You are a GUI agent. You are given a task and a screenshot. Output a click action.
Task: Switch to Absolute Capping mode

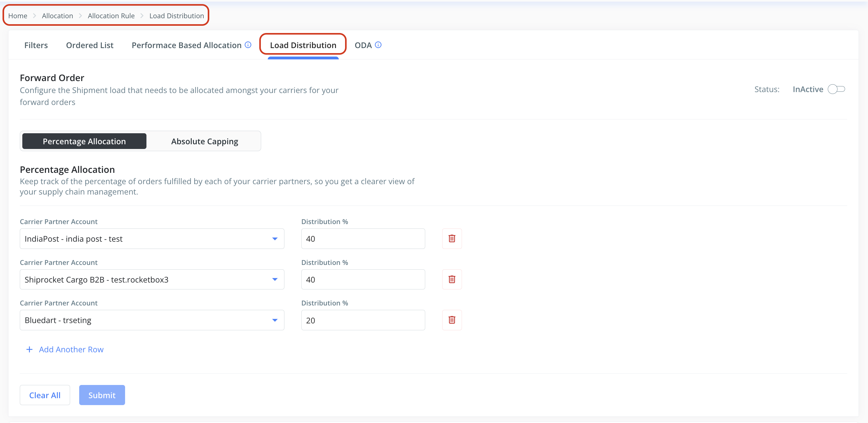click(205, 141)
